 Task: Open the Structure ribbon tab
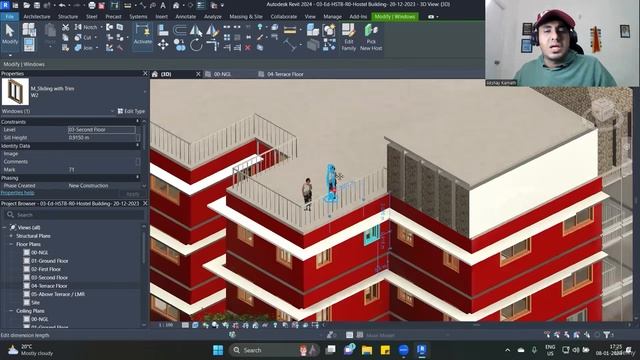68,17
